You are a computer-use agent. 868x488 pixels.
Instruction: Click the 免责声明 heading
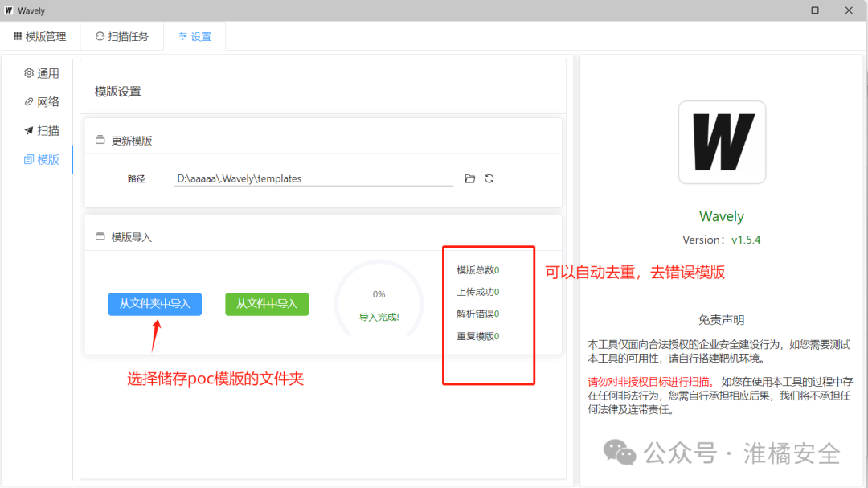[x=721, y=320]
